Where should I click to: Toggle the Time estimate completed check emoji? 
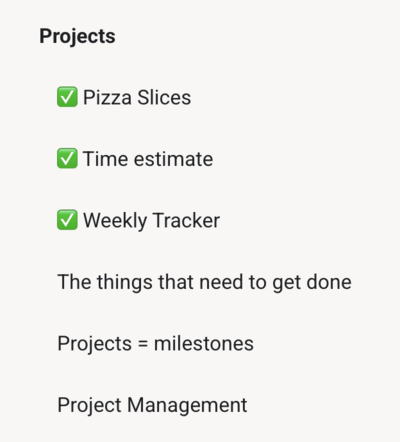point(67,158)
